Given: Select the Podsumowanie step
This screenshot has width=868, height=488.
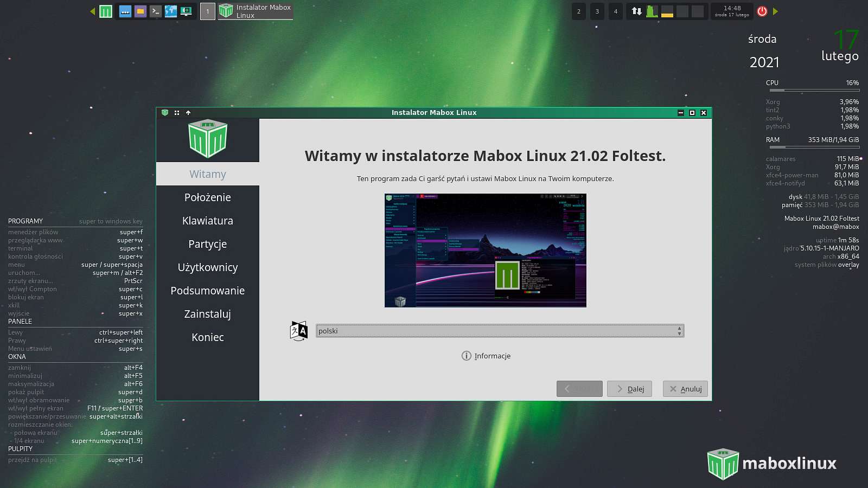Looking at the screenshot, I should 208,291.
